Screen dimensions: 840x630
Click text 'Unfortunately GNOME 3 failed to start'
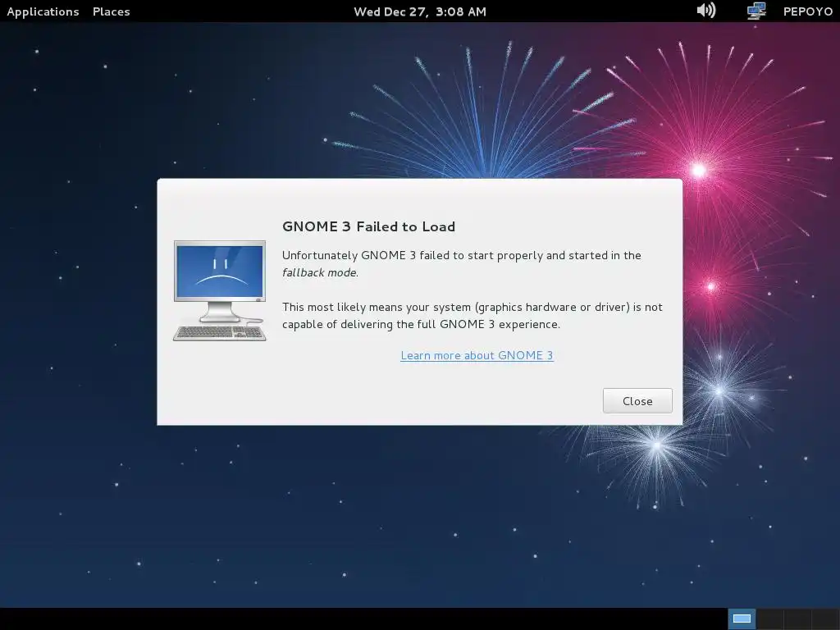coord(388,256)
